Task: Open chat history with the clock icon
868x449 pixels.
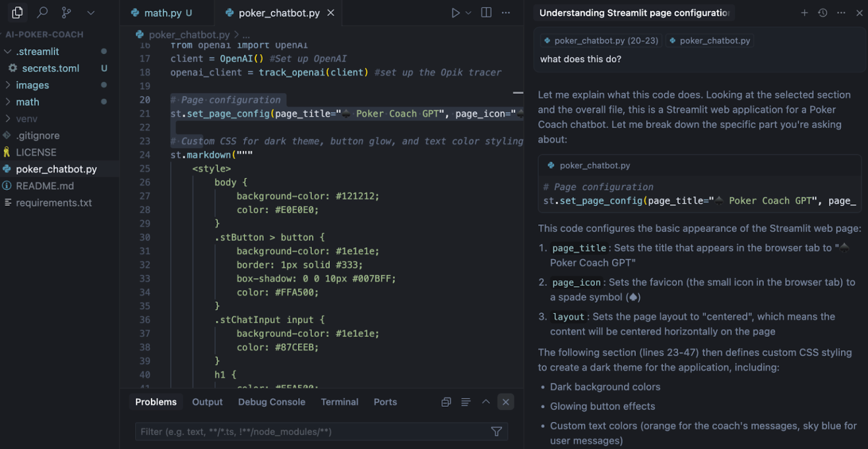Action: pos(823,12)
